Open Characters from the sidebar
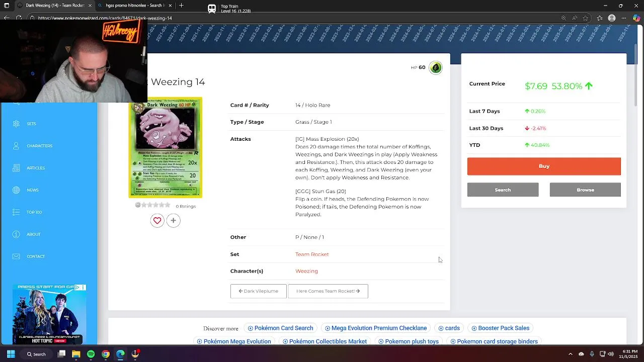 (39, 146)
